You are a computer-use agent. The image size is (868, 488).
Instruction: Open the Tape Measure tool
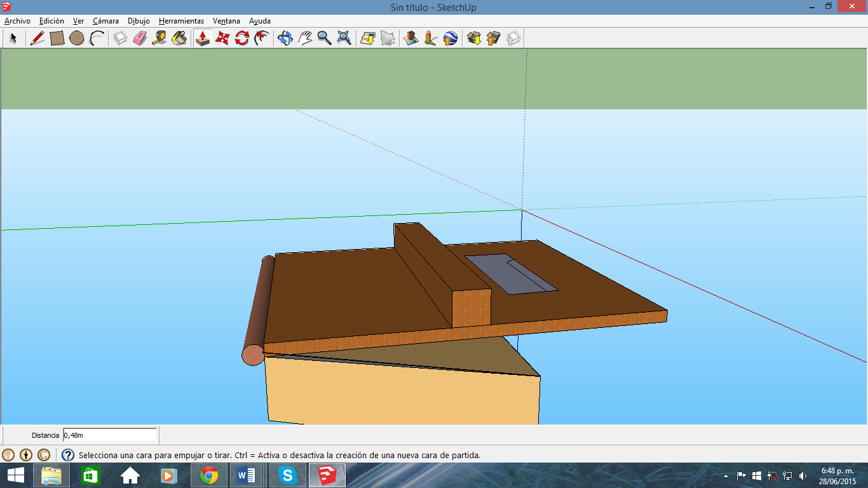(158, 38)
